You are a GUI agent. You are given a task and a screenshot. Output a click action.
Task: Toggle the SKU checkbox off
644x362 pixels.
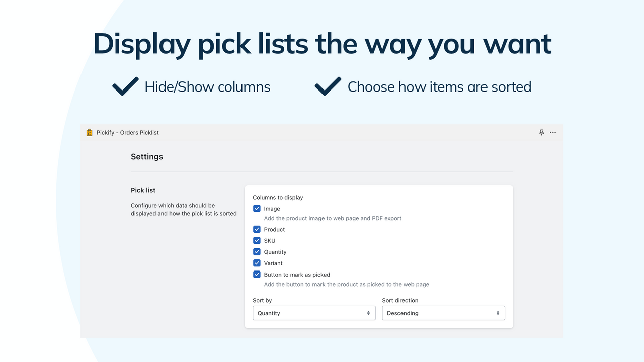pos(257,240)
